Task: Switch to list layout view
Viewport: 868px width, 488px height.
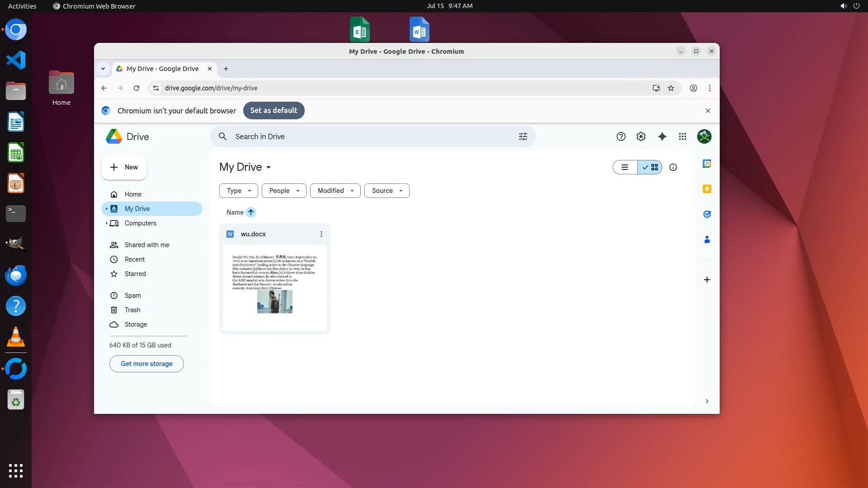Action: (625, 167)
